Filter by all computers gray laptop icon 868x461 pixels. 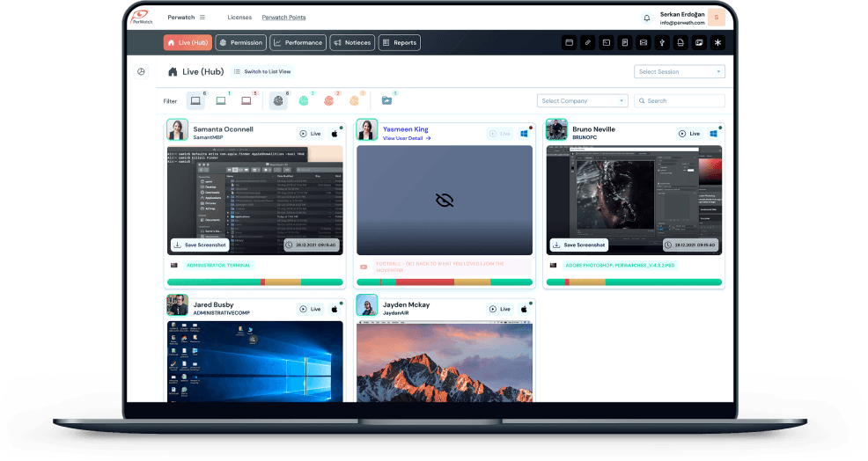pos(195,100)
